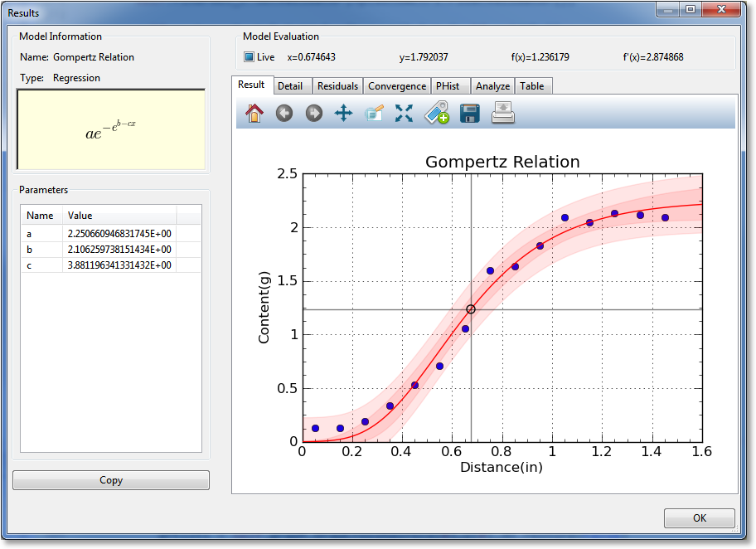Click the tag with green plus icon

(437, 113)
